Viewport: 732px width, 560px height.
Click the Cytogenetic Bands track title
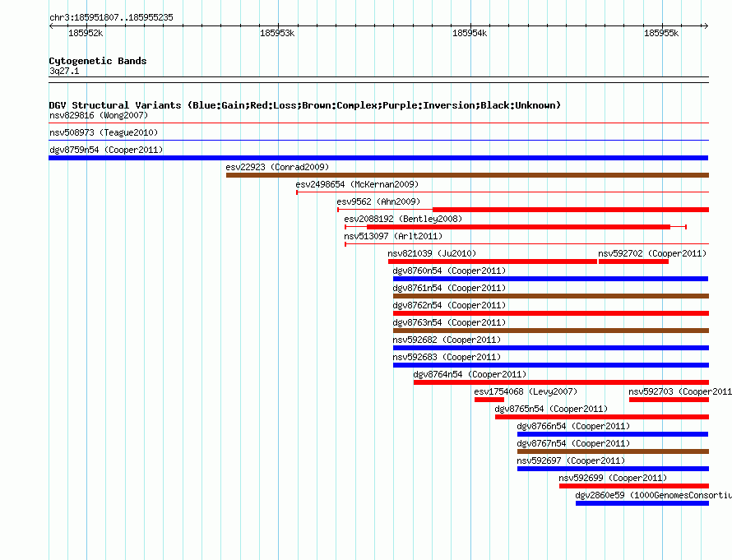[98, 61]
